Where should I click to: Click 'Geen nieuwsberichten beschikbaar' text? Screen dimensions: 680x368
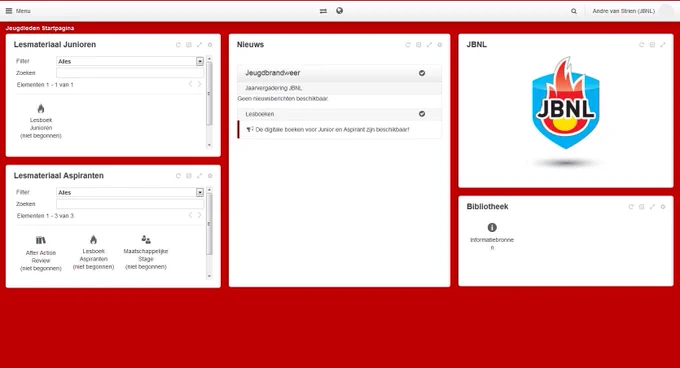(x=283, y=99)
